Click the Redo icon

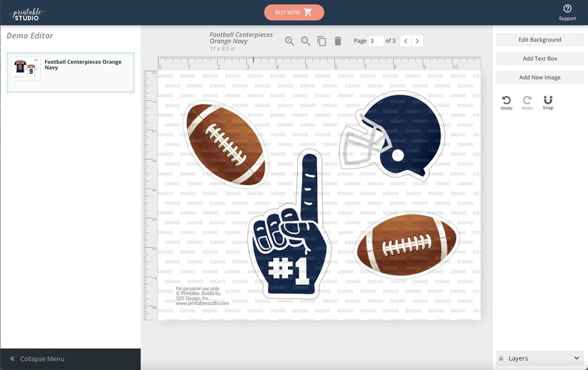point(527,103)
